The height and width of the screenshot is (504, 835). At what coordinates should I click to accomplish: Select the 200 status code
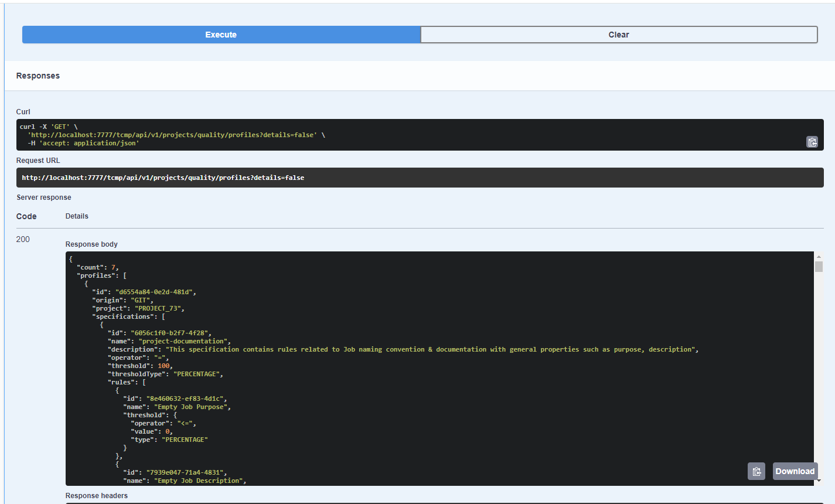coord(23,239)
